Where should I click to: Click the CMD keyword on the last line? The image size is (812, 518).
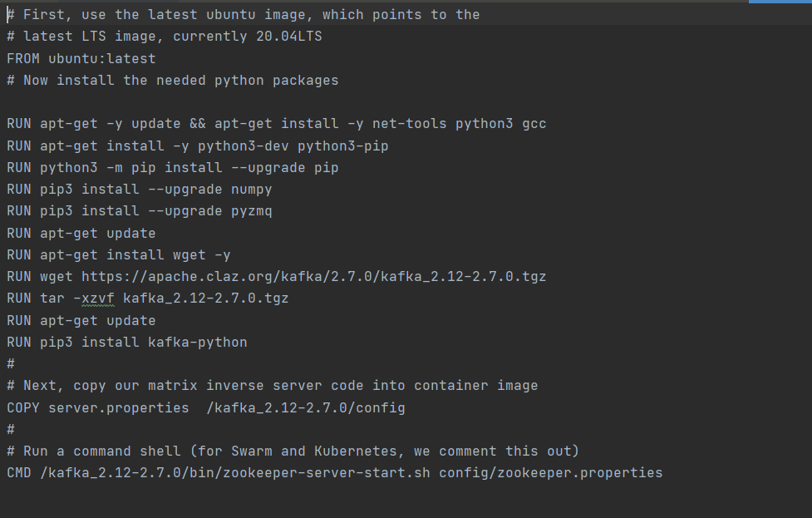point(19,473)
